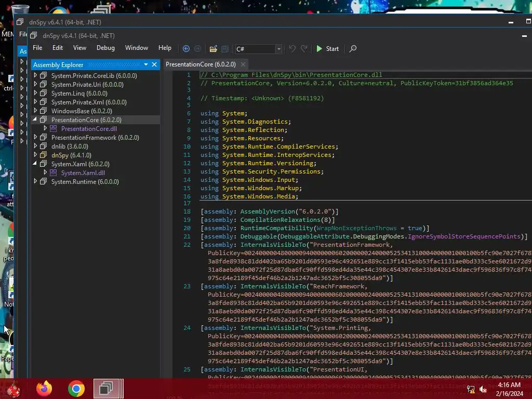Expand the System.Runtime node

click(x=35, y=181)
